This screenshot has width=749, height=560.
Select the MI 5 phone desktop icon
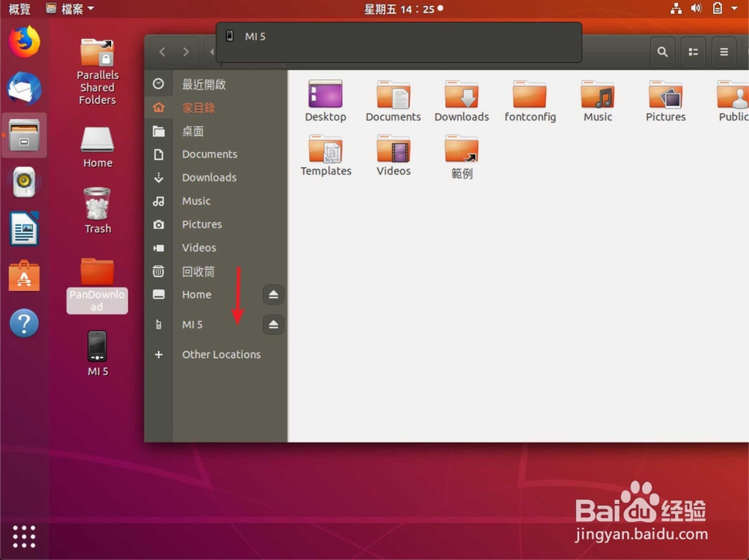pos(97,354)
